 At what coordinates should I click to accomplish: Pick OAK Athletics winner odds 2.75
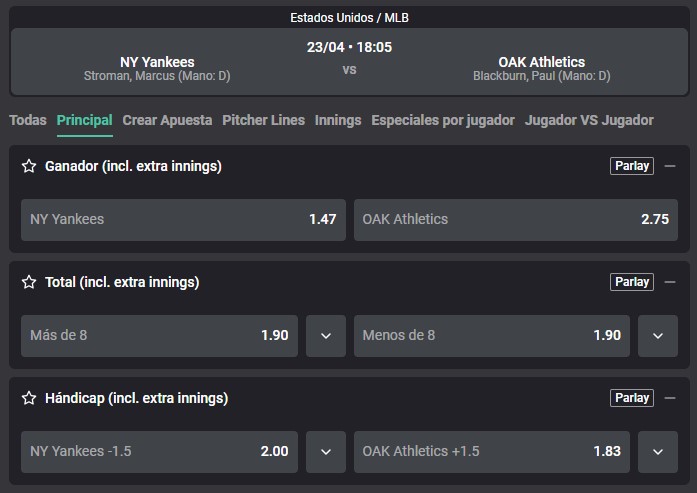click(515, 219)
